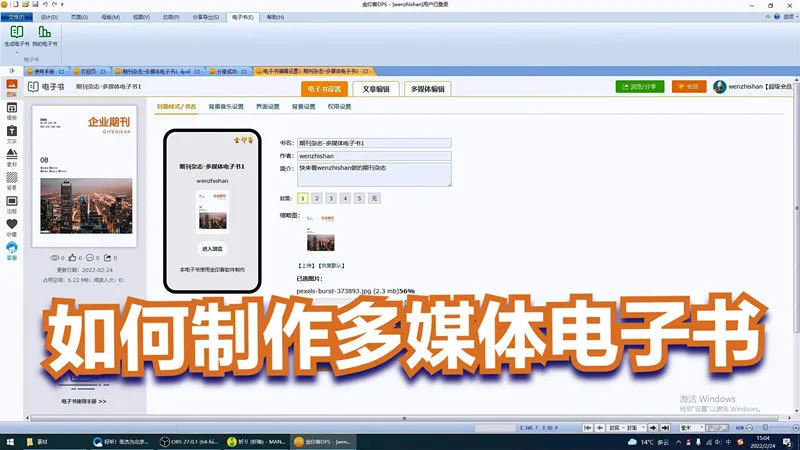This screenshot has width=800, height=450.
Task: Click the orange 会员 button
Action: [x=689, y=87]
